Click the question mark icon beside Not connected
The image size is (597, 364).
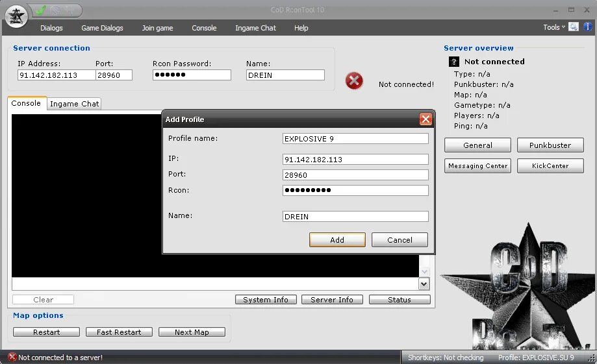[454, 62]
